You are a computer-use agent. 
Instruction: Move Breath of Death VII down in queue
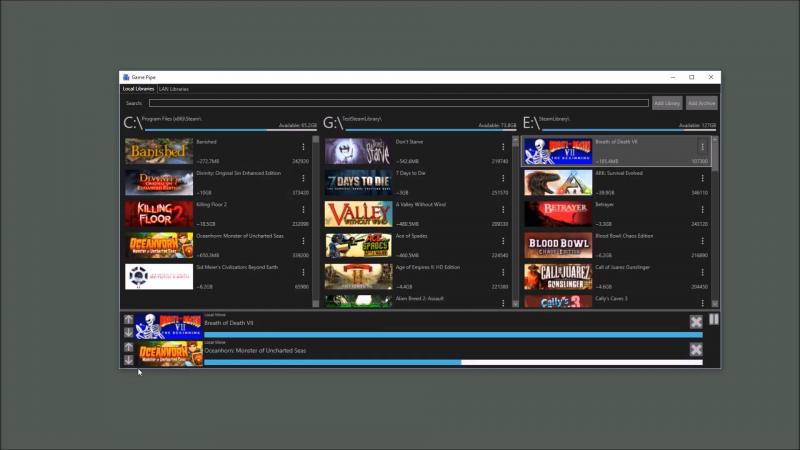pos(129,333)
